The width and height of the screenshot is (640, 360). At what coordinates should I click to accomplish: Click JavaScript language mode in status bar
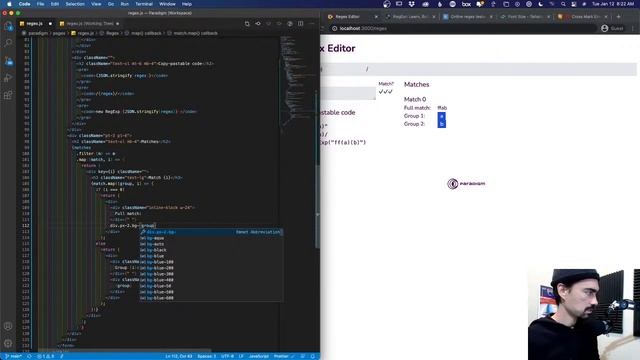pos(259,356)
